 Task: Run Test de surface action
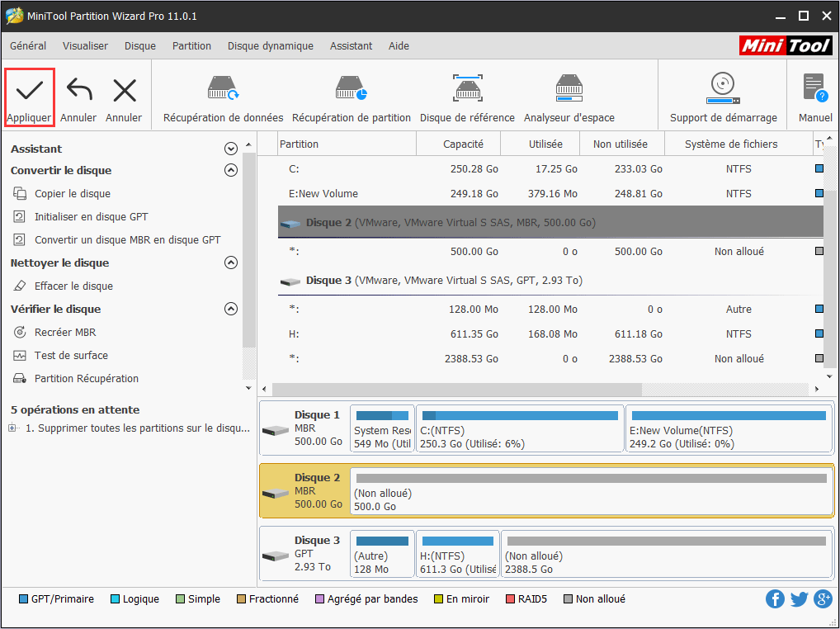pyautogui.click(x=71, y=355)
